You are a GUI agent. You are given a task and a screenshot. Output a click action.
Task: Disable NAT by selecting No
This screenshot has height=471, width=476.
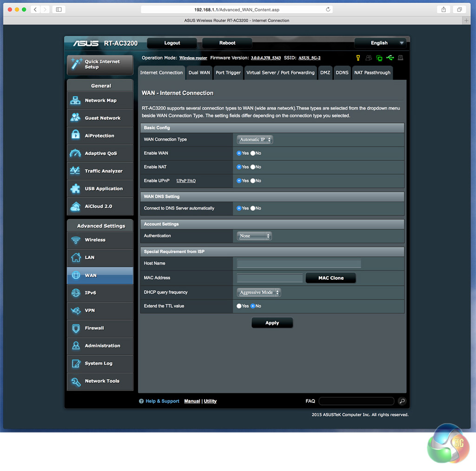coord(253,167)
